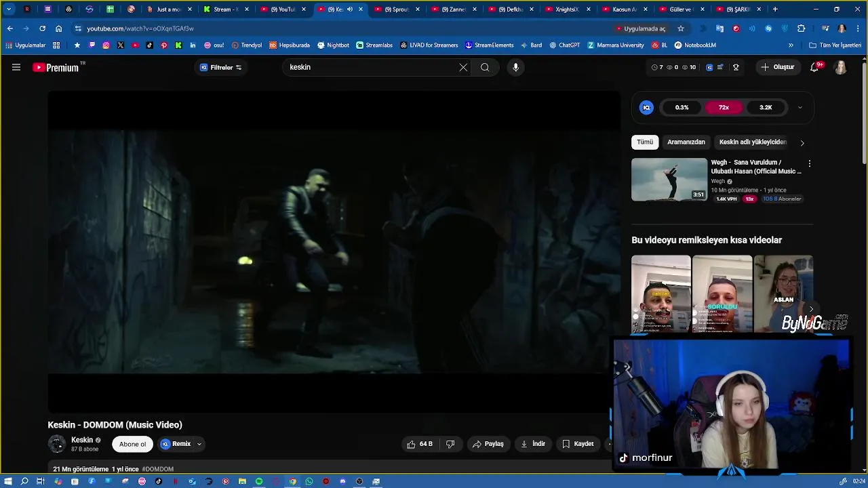The image size is (868, 488).
Task: Share the video with Paylaş
Action: click(488, 444)
